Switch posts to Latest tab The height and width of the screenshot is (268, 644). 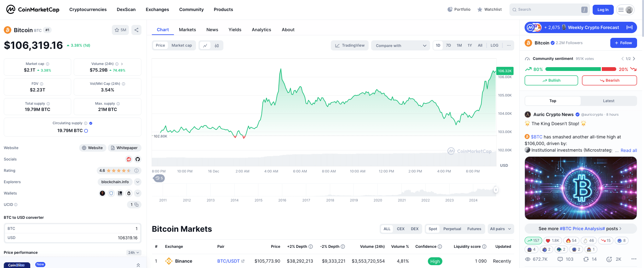[609, 101]
